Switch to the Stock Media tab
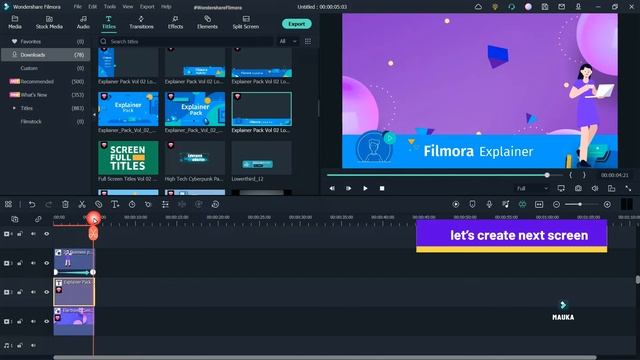640x360 pixels. [x=49, y=22]
